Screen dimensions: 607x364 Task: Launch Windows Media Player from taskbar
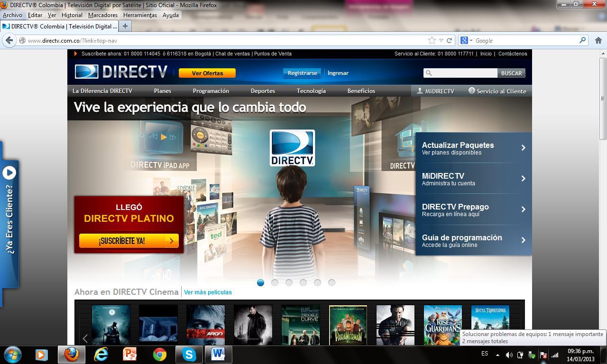(42, 355)
